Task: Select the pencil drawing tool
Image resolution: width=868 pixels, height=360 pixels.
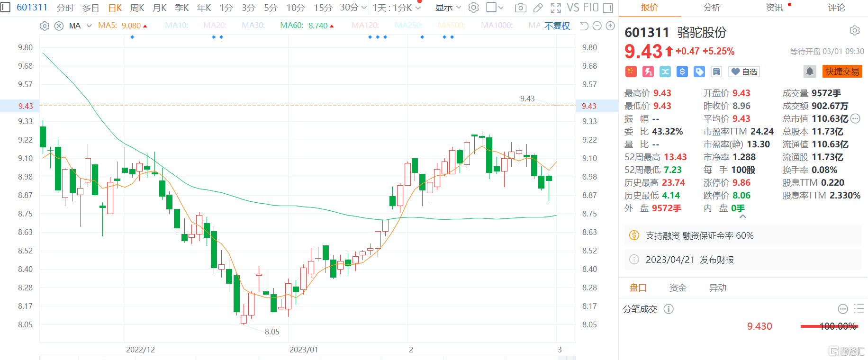Action: click(x=538, y=8)
